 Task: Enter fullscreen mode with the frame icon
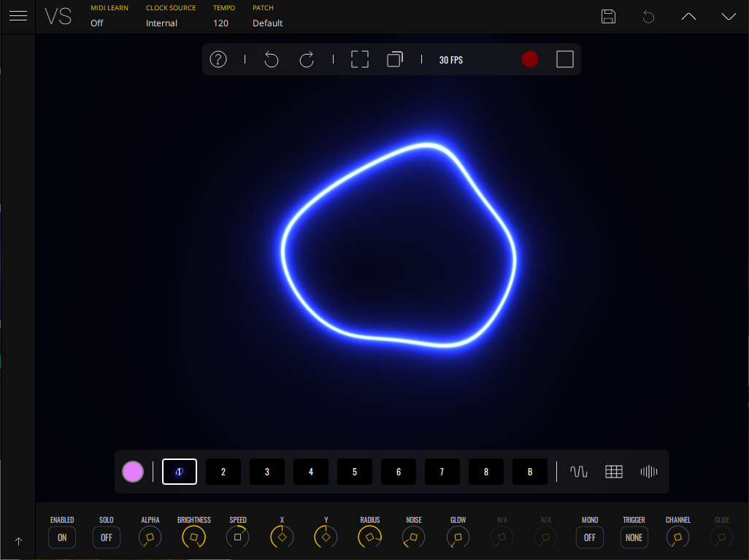point(359,60)
